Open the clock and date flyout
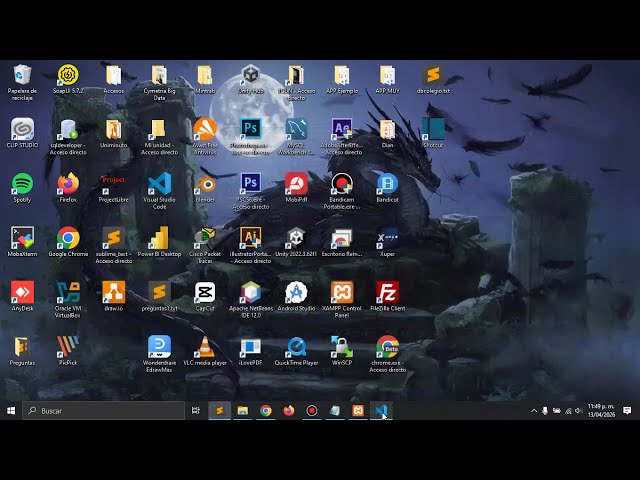 601,411
